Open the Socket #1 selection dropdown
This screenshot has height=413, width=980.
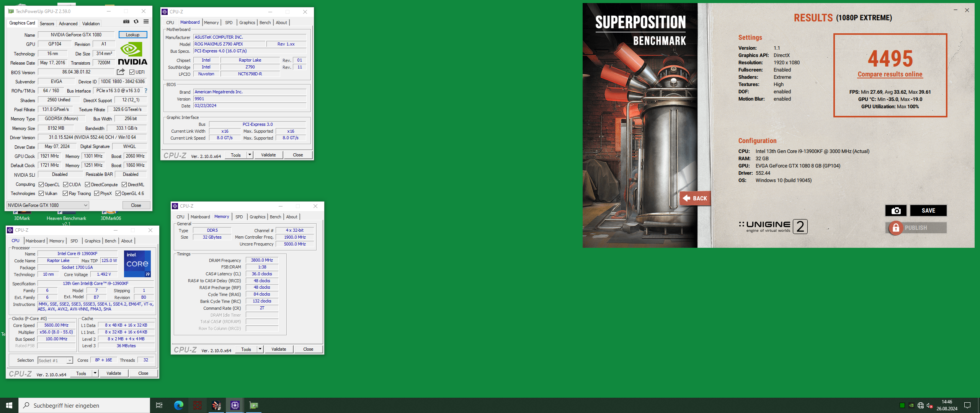[x=55, y=360]
